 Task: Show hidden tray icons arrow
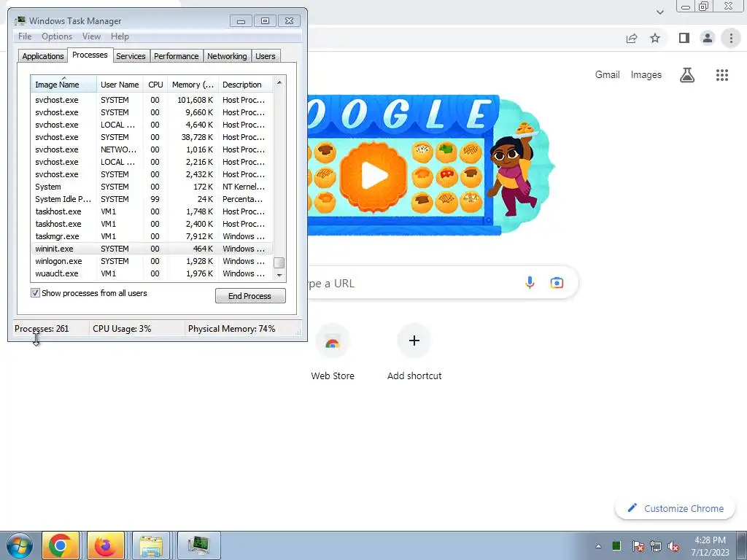pyautogui.click(x=598, y=546)
